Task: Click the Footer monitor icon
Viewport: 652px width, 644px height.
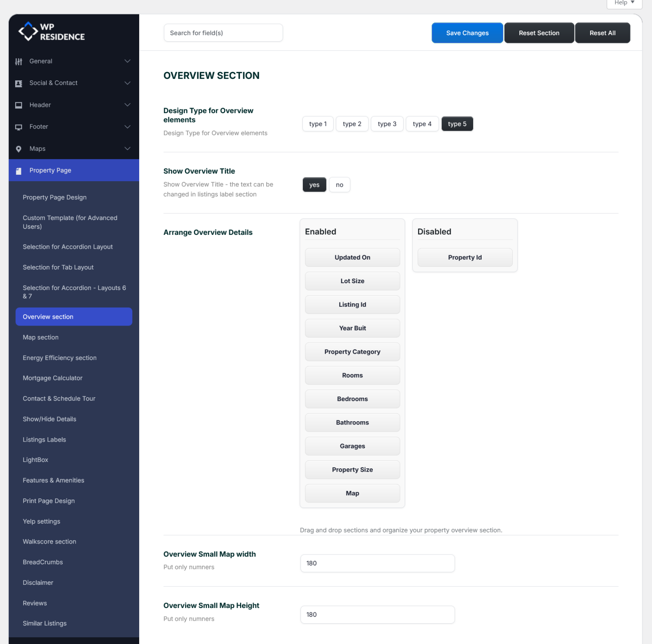Action: coord(18,127)
